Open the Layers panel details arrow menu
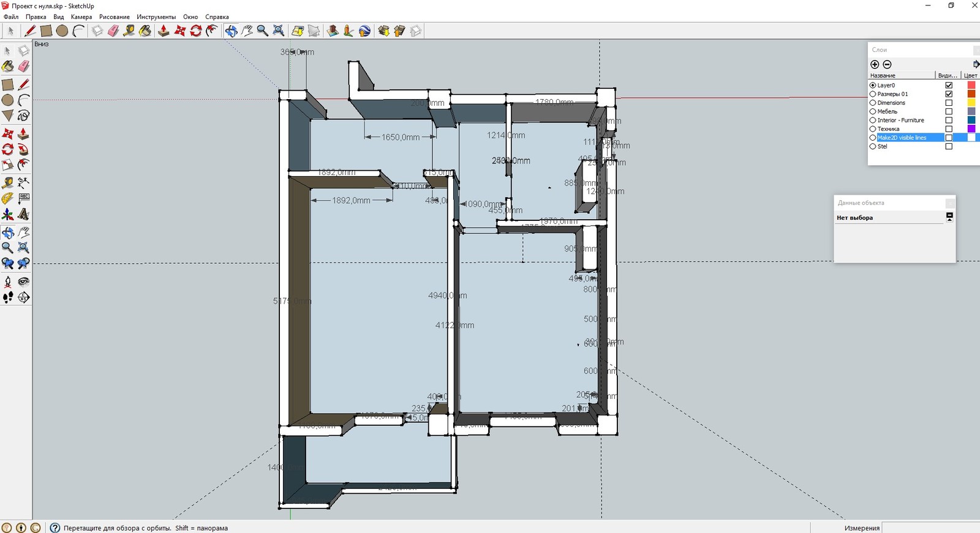This screenshot has height=533, width=980. pos(976,64)
